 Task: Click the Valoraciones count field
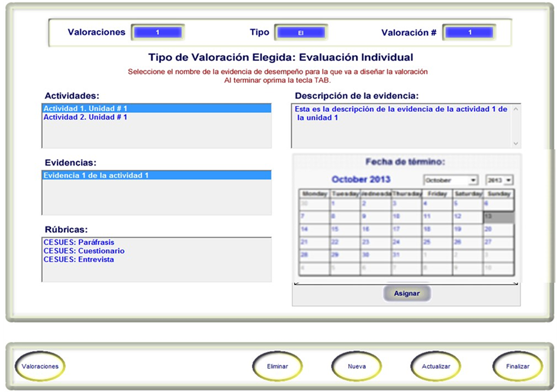click(157, 33)
